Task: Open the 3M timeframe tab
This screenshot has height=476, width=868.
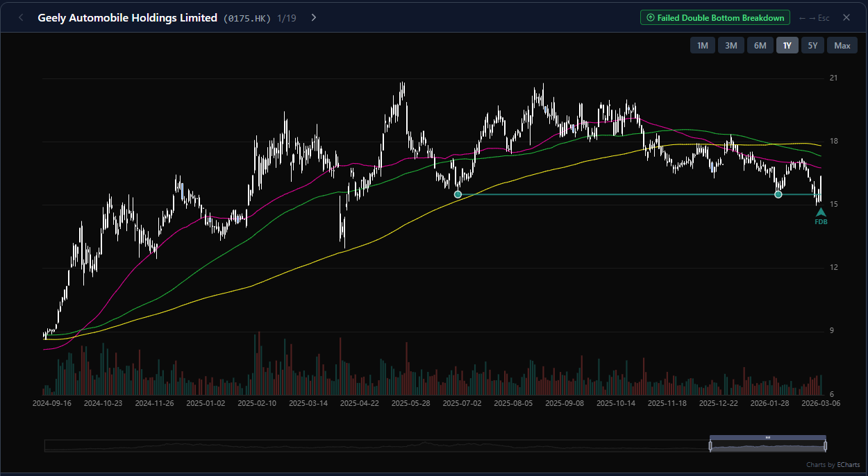Action: 731,45
